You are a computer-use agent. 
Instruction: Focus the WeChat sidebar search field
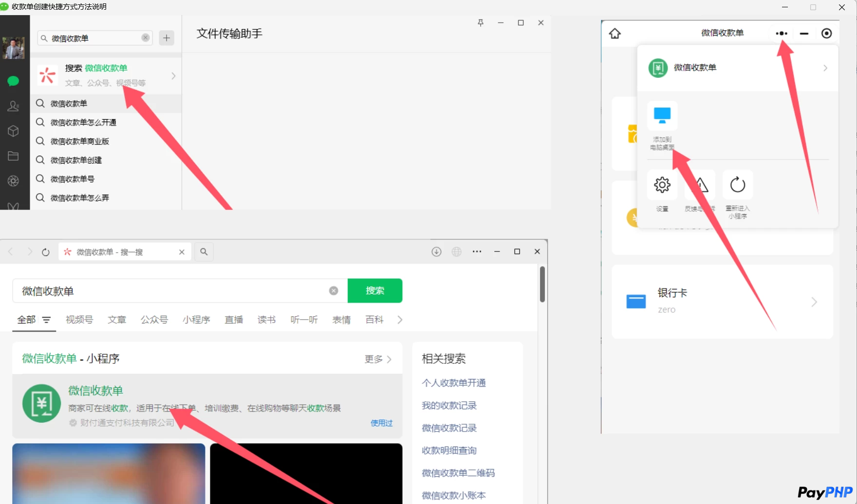coord(95,38)
